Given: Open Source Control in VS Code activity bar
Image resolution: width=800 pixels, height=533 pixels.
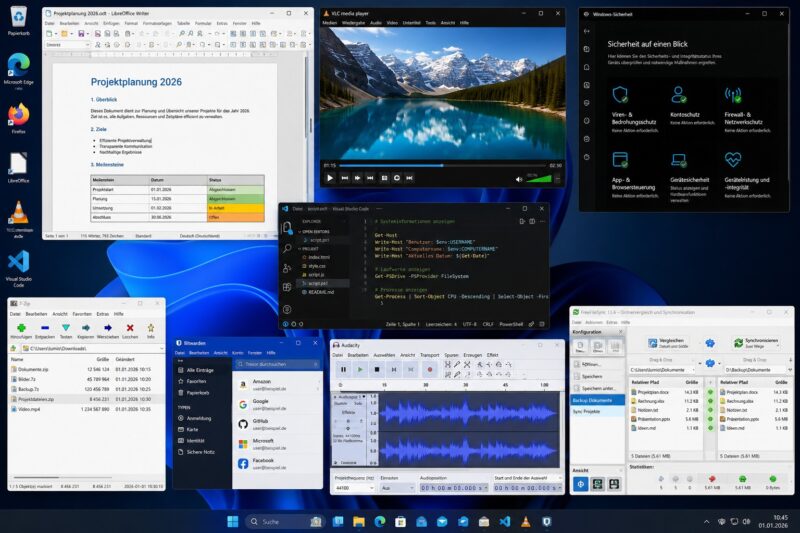Looking at the screenshot, I should tap(287, 268).
